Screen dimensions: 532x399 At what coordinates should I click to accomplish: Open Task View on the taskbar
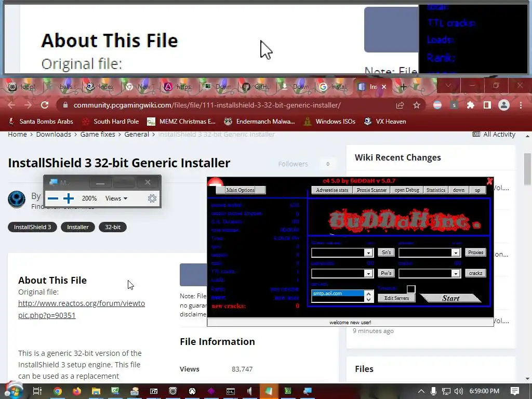pos(37,391)
